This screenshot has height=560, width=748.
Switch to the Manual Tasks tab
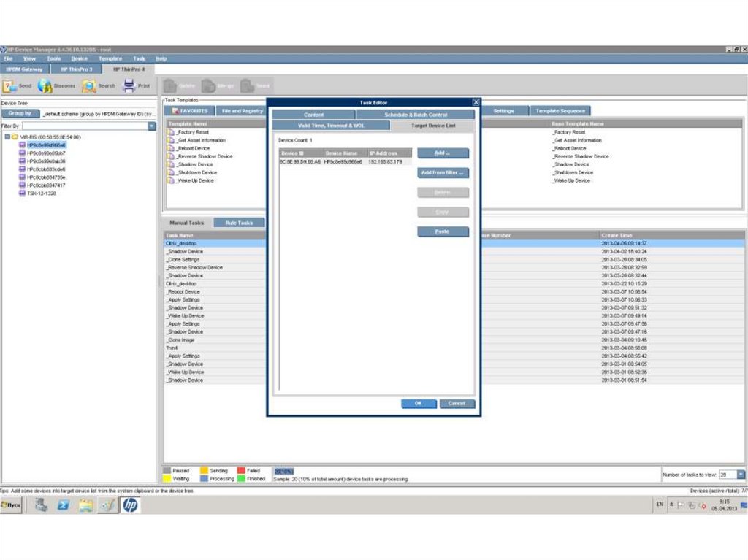tap(186, 223)
